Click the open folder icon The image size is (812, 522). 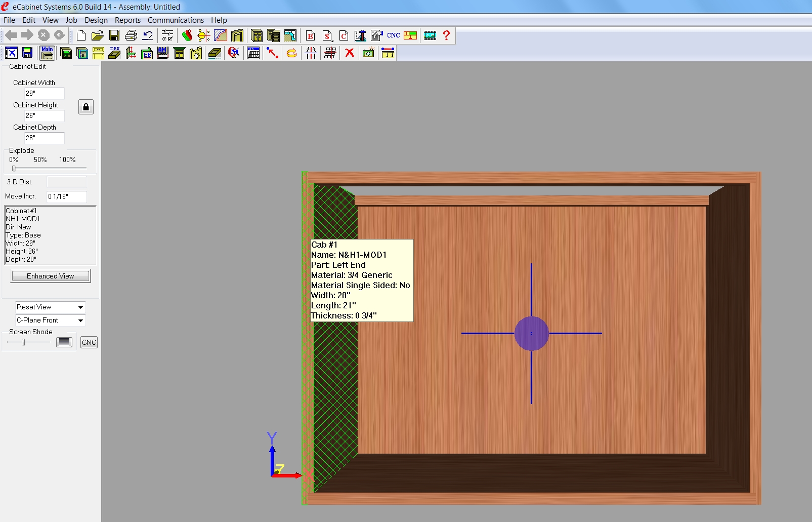tap(98, 35)
